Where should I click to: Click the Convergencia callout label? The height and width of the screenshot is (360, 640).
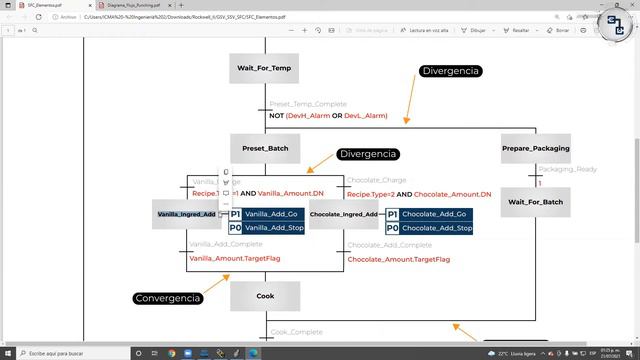tap(168, 298)
